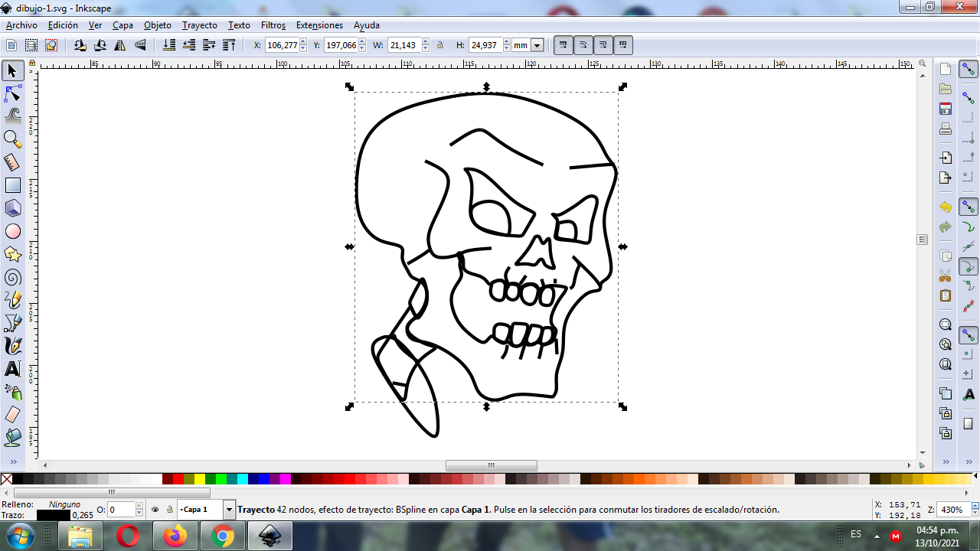Toggle move patterns with object

[622, 45]
